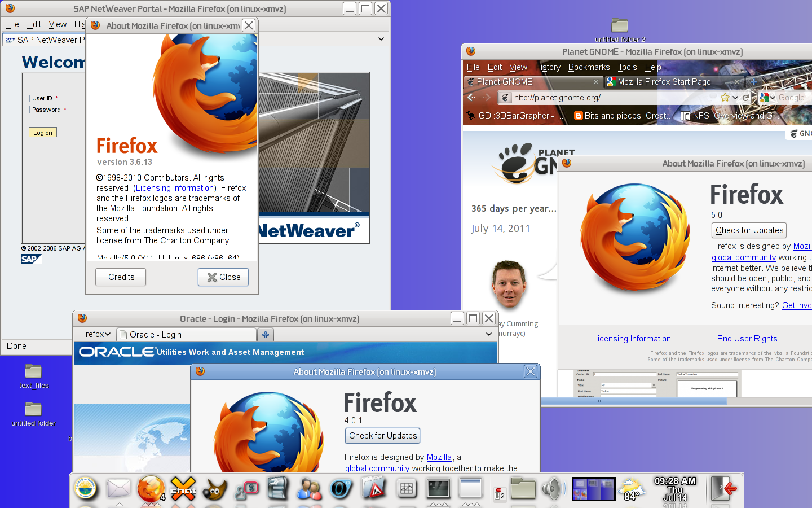This screenshot has height=508, width=812.
Task: Select the Oracle - Login tab
Action: (x=186, y=335)
